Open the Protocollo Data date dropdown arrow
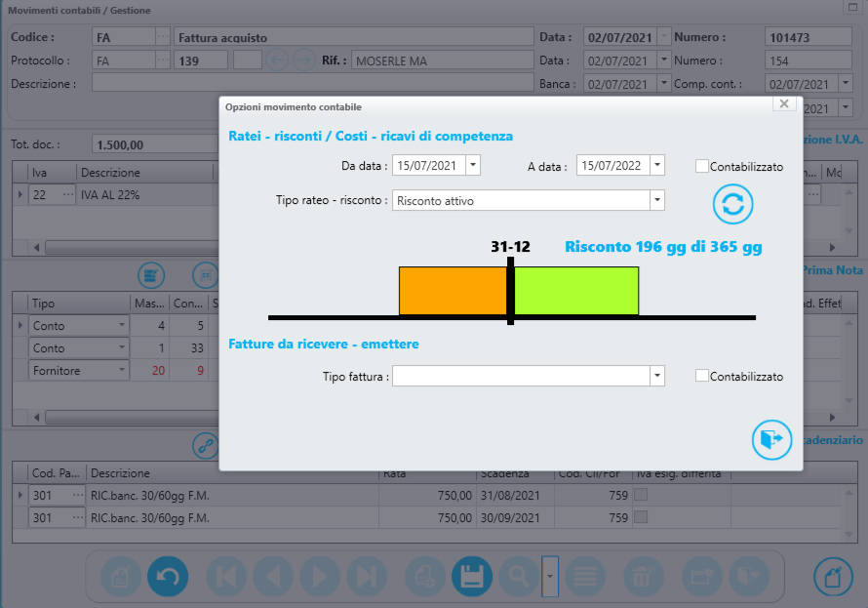 [664, 60]
